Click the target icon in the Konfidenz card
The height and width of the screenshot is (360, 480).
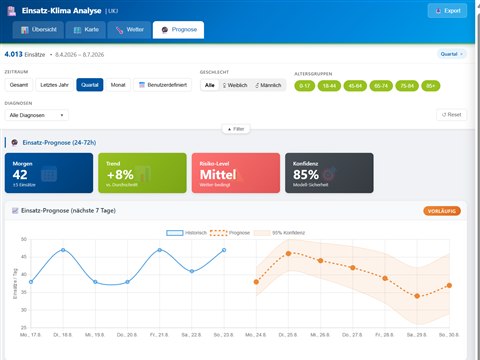[x=329, y=174]
